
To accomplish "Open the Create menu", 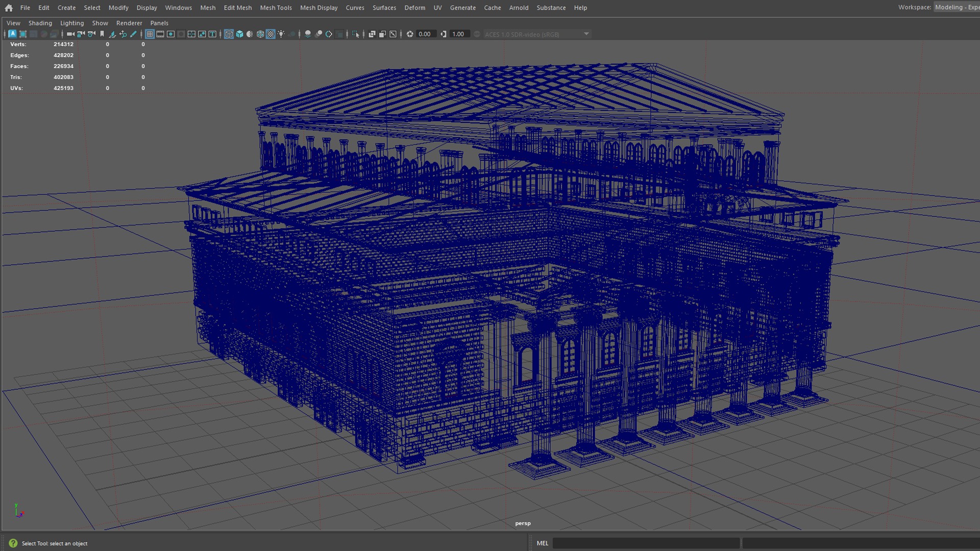I will pyautogui.click(x=66, y=8).
